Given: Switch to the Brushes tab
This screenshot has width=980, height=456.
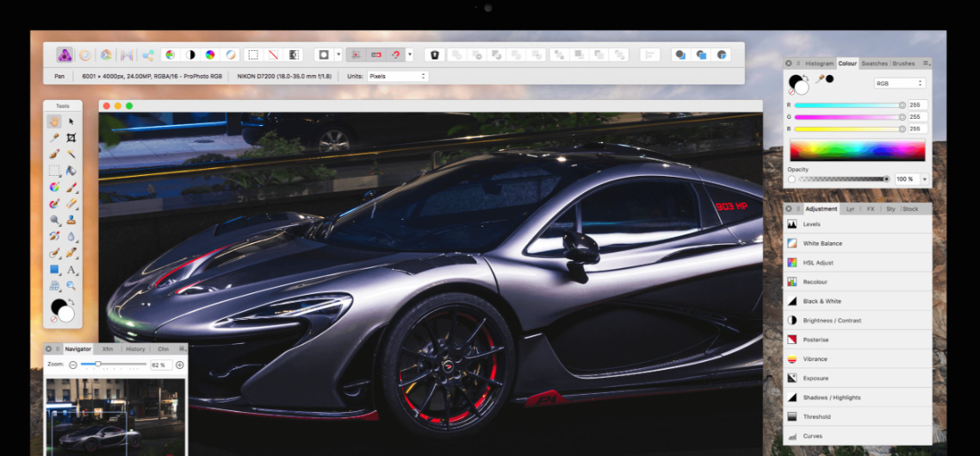Looking at the screenshot, I should [x=903, y=63].
